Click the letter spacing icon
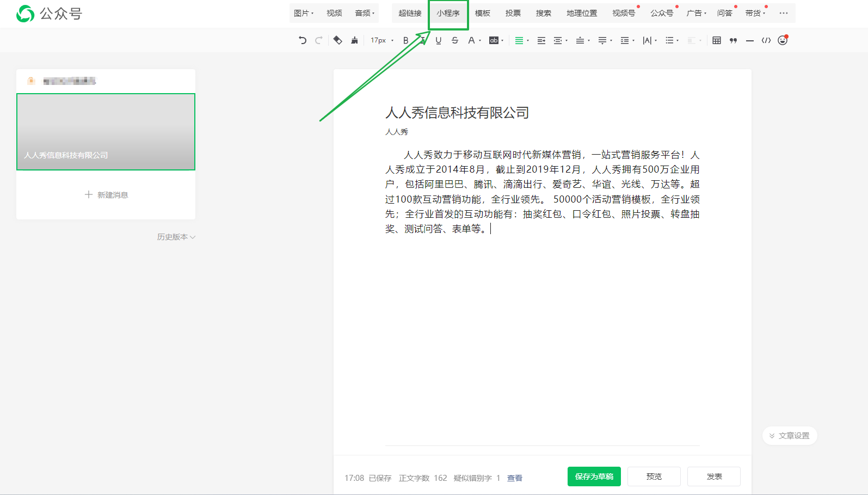This screenshot has width=868, height=495. (647, 40)
